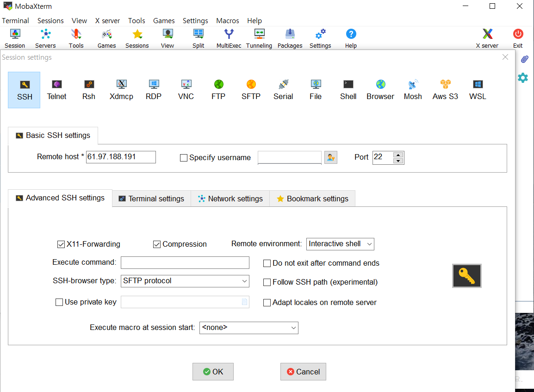Image resolution: width=534 pixels, height=392 pixels.
Task: Close the Session settings dialog
Action: point(505,57)
